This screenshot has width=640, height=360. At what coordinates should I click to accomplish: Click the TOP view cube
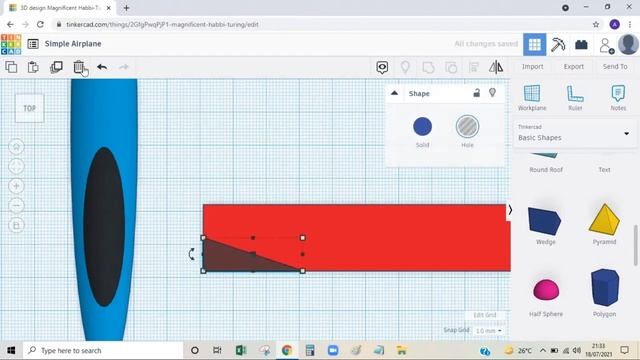(x=29, y=109)
